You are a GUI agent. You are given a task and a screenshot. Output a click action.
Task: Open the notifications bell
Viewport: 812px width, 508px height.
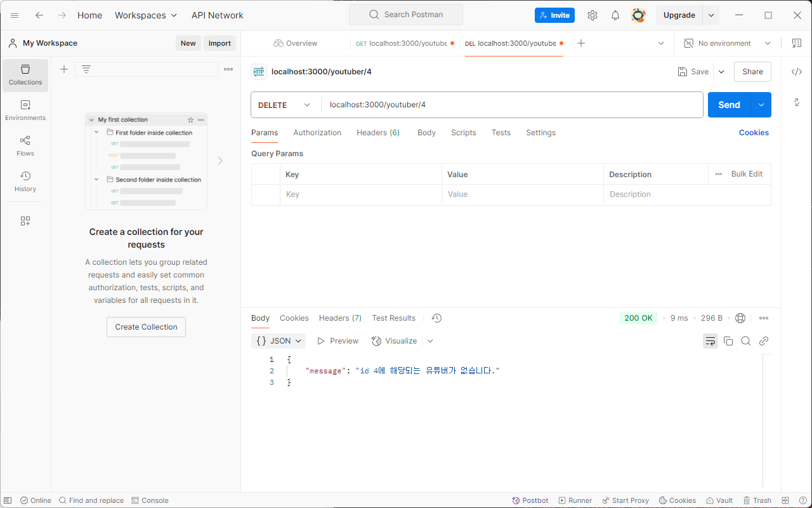[x=615, y=15]
